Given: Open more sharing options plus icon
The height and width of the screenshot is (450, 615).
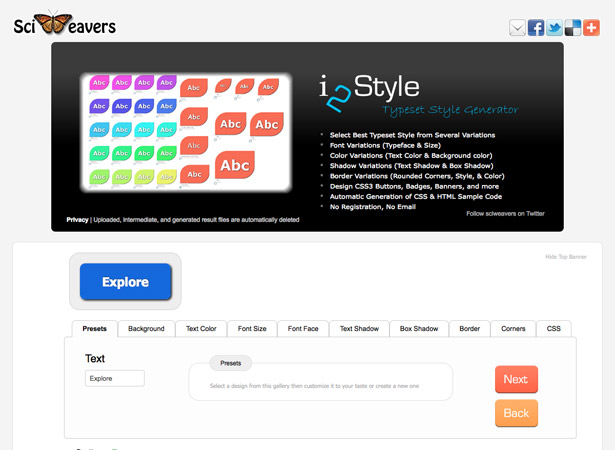Looking at the screenshot, I should pyautogui.click(x=591, y=28).
